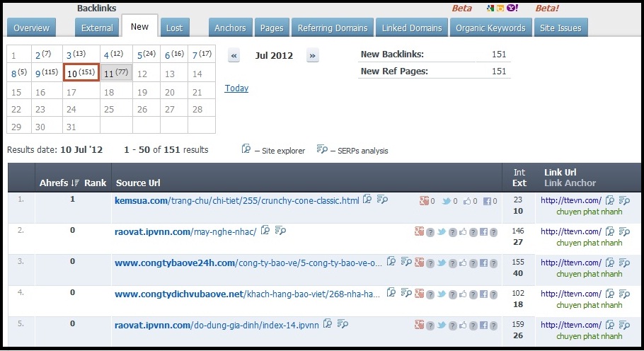Click Google+ icon in kemsua.com row
The width and height of the screenshot is (644, 351).
[424, 201]
